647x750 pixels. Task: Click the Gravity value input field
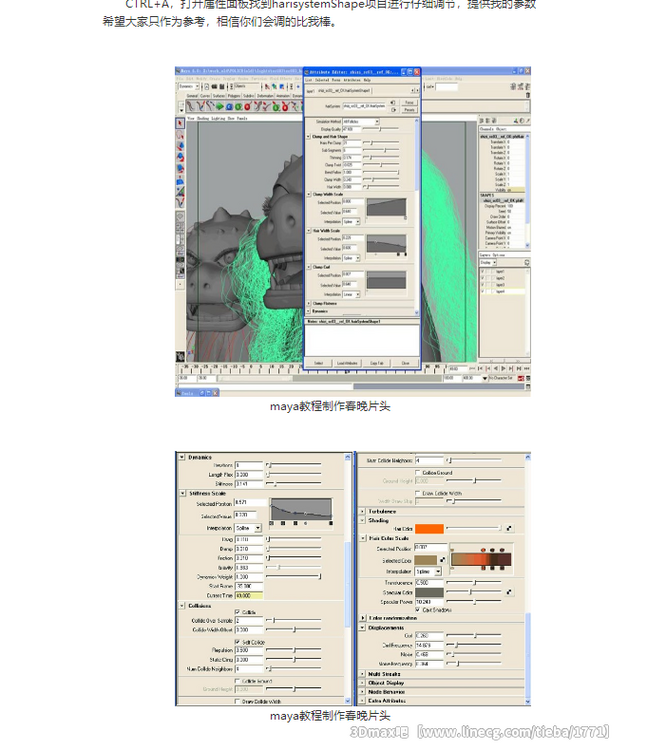[x=248, y=567]
